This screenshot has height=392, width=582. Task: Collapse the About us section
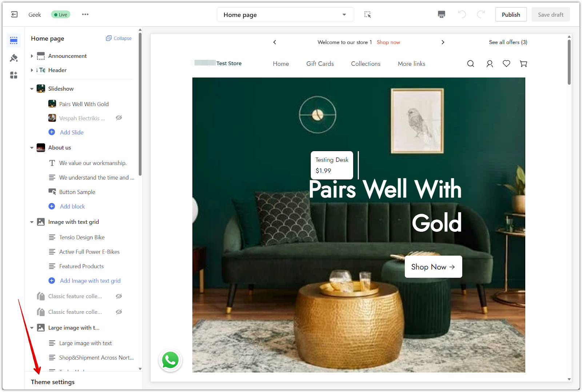point(32,147)
